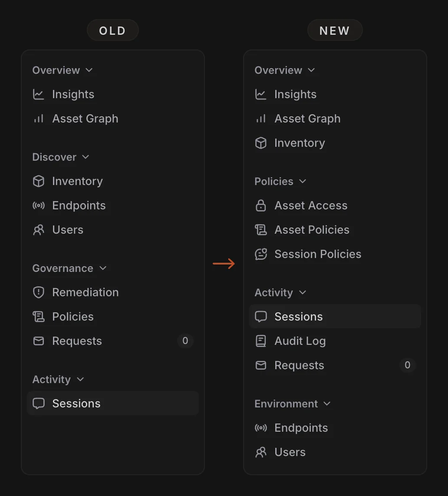Click the Endpoints broadcast icon in OLD panel
The width and height of the screenshot is (448, 496).
coord(39,205)
